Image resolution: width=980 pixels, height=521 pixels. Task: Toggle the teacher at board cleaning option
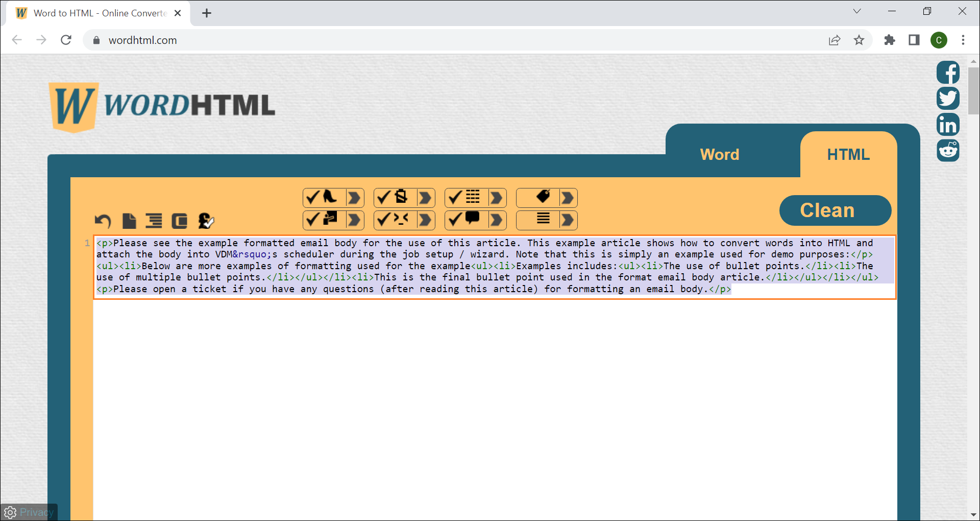coord(324,220)
